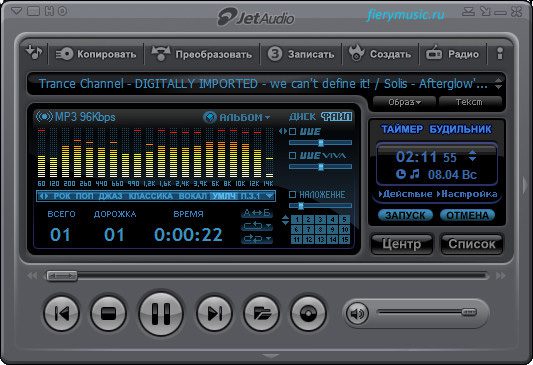Enable the Wide checkbox
533x365 pixels.
(x=292, y=132)
